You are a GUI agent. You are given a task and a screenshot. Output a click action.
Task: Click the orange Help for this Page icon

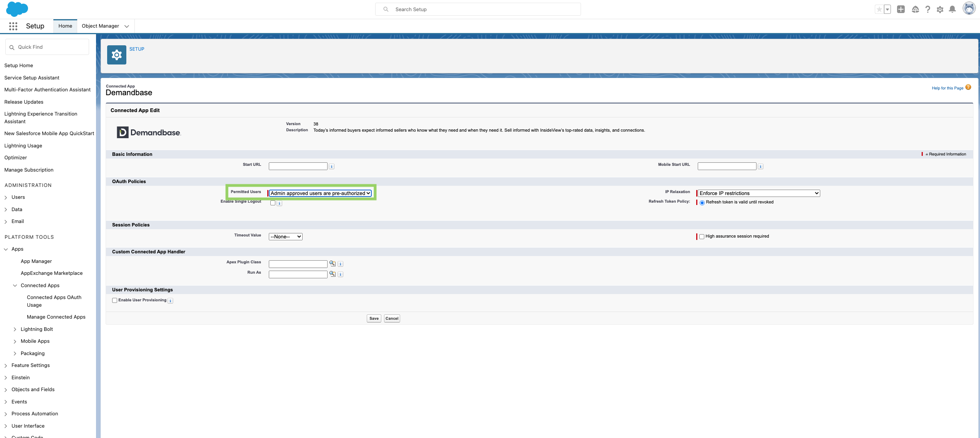(968, 88)
